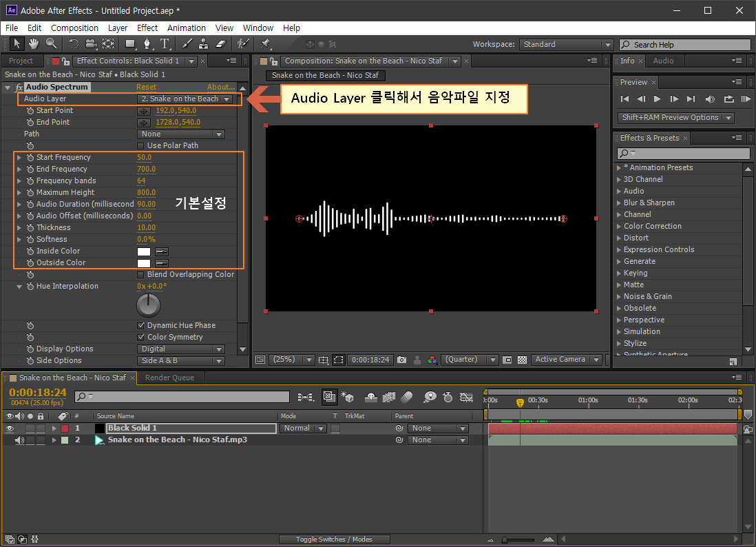
Task: Open Side Options dropdown
Action: pos(181,361)
